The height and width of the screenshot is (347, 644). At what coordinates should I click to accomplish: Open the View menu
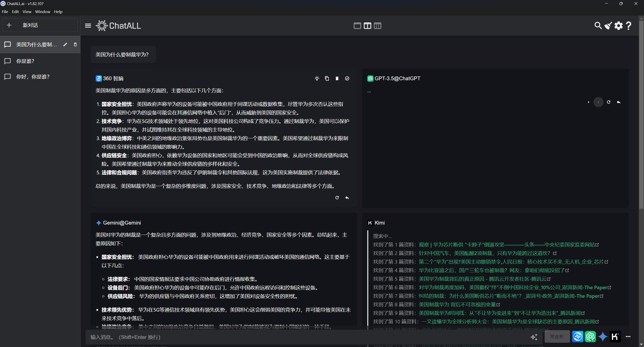pos(27,12)
